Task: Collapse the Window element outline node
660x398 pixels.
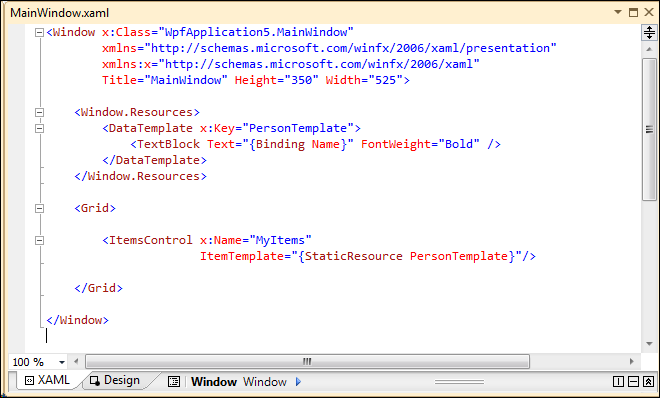Action: (39, 32)
